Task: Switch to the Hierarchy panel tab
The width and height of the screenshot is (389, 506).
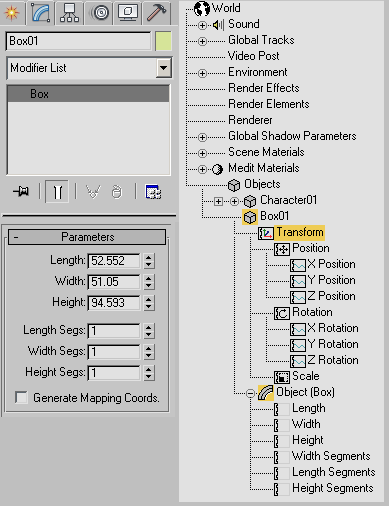Action: click(x=69, y=13)
